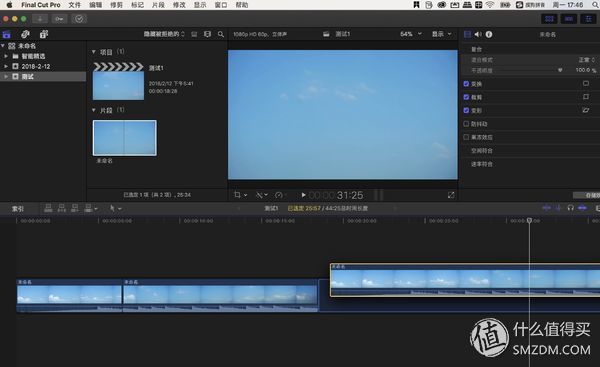Click insert clip edit icon
The height and width of the screenshot is (367, 600).
point(62,208)
